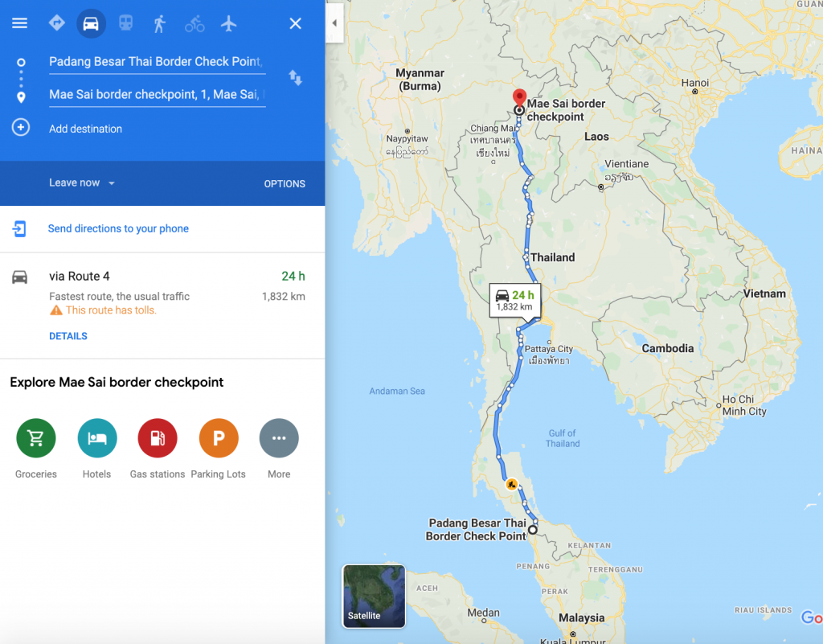The image size is (823, 644).
Task: Click Send directions to your phone
Action: 118,228
